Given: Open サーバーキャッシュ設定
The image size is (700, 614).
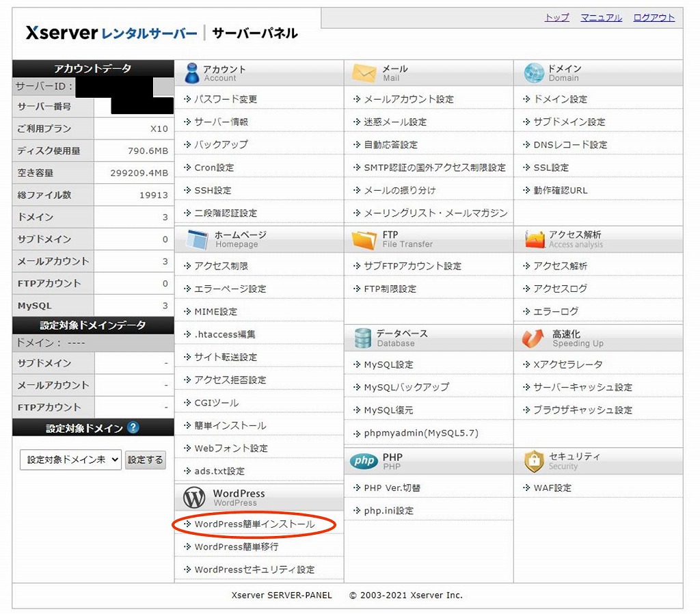Looking at the screenshot, I should 582,388.
